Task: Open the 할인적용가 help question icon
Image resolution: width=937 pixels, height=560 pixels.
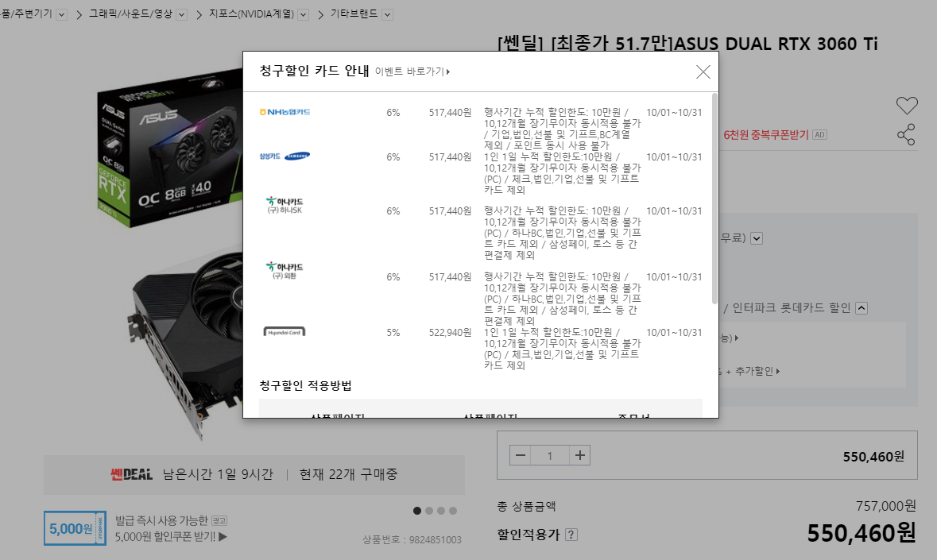Action: [x=571, y=535]
